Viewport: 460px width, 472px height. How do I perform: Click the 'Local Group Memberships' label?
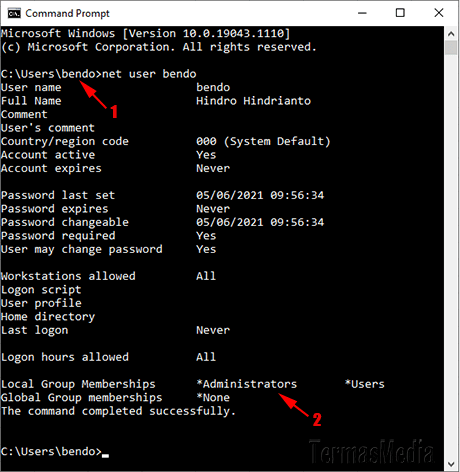tap(78, 384)
